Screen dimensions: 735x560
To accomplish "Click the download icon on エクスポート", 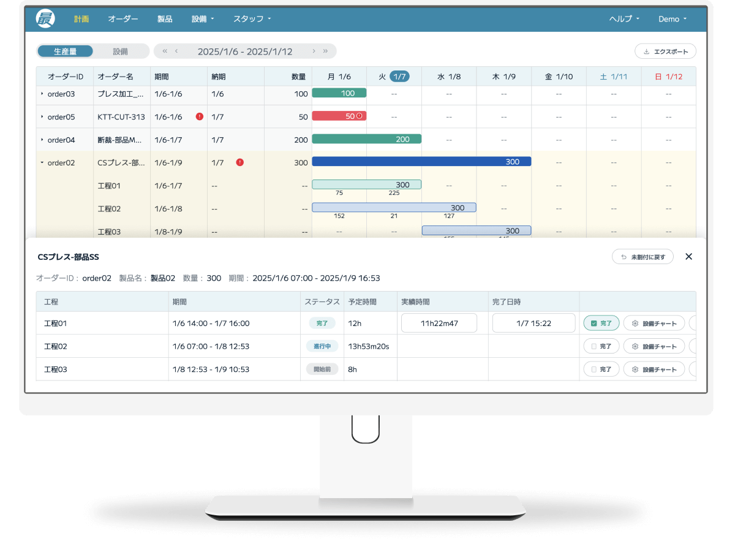I will tap(647, 51).
